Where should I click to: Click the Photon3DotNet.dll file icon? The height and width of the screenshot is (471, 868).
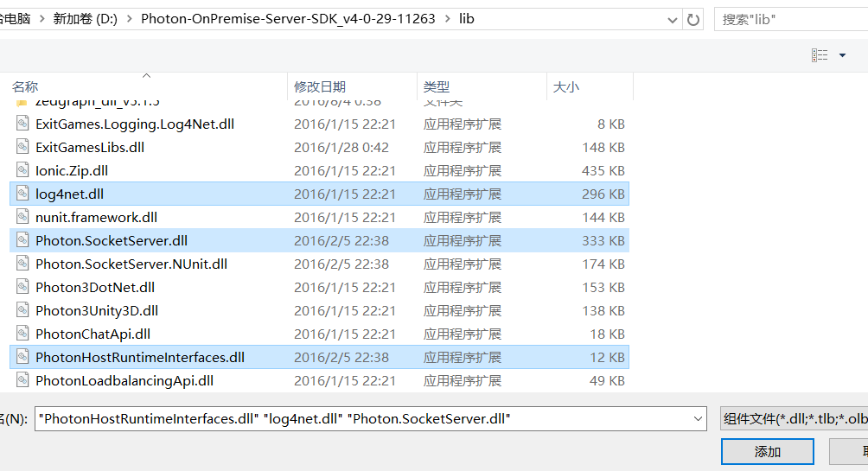[22, 287]
